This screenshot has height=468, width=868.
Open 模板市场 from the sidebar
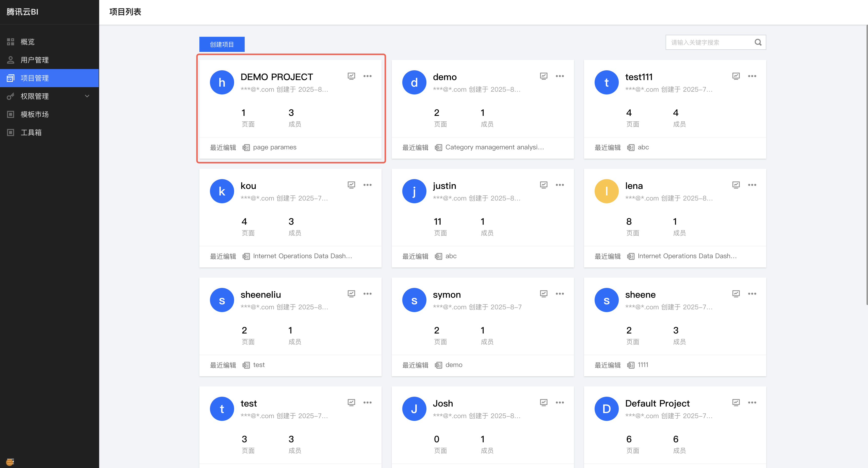[34, 114]
